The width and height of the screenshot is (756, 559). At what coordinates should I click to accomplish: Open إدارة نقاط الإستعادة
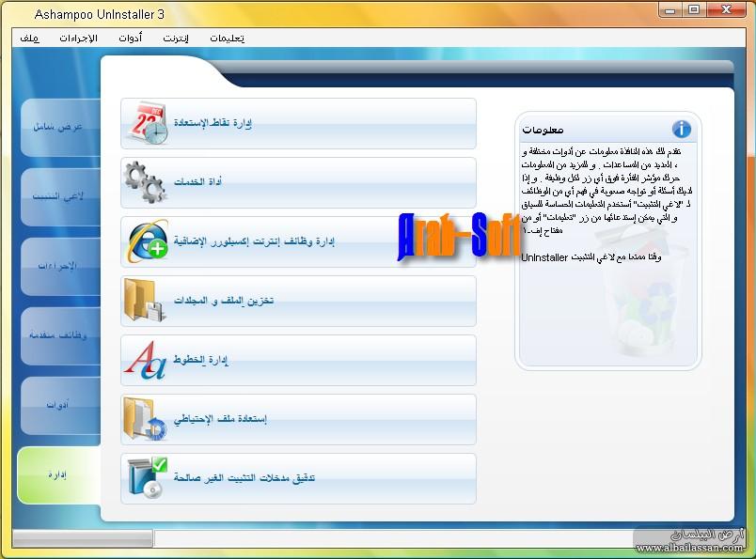(298, 124)
